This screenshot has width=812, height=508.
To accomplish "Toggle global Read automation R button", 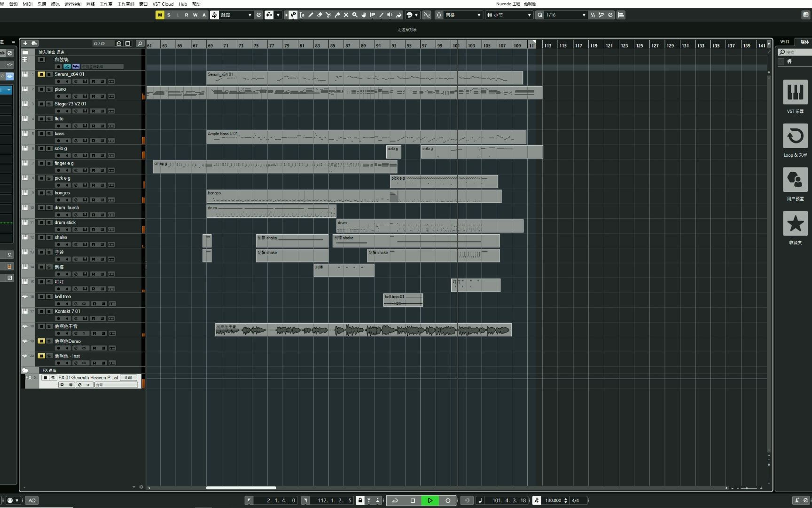I will pyautogui.click(x=187, y=15).
